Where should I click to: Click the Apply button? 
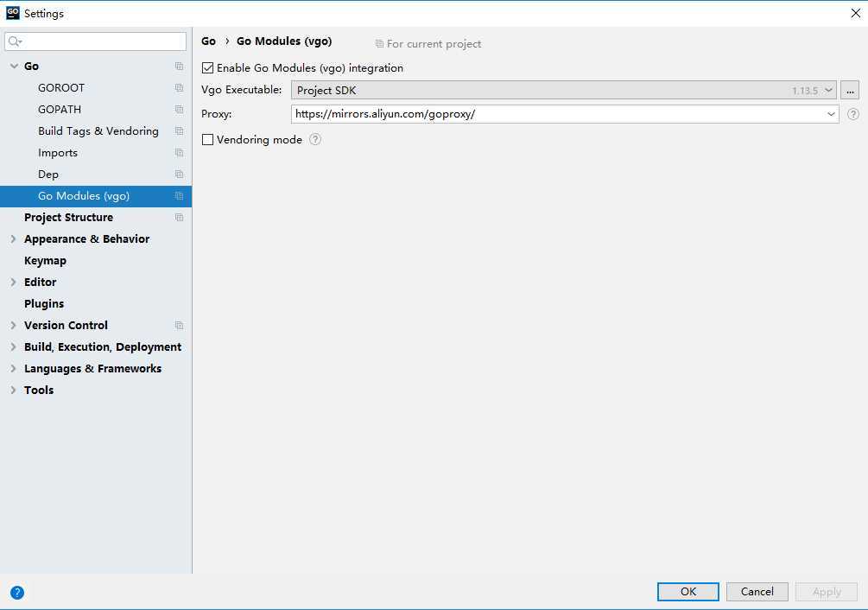pyautogui.click(x=827, y=591)
